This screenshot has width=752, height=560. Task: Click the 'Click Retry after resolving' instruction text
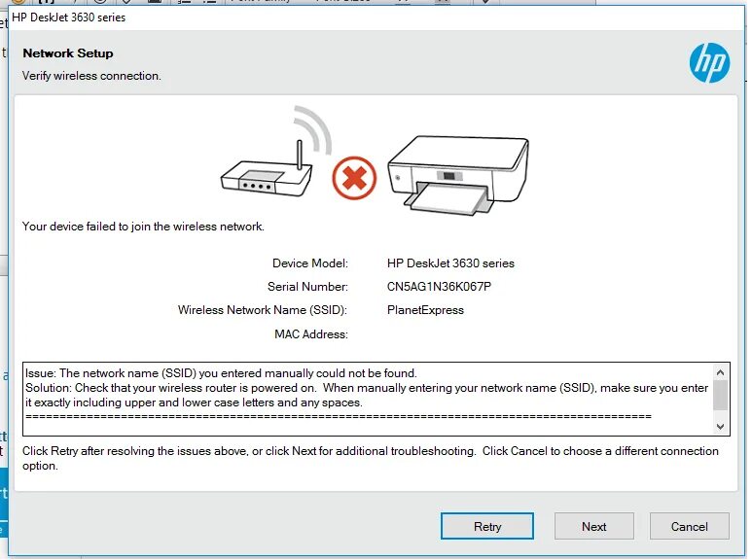(x=371, y=458)
